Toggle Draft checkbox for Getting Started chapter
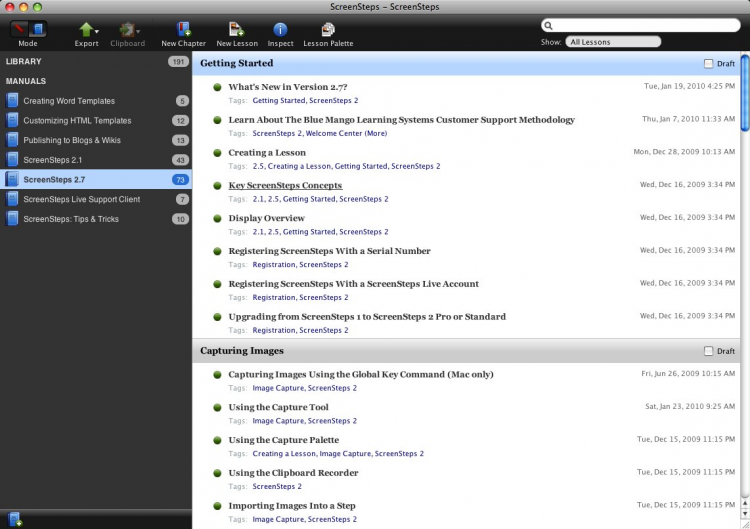 pyautogui.click(x=708, y=64)
